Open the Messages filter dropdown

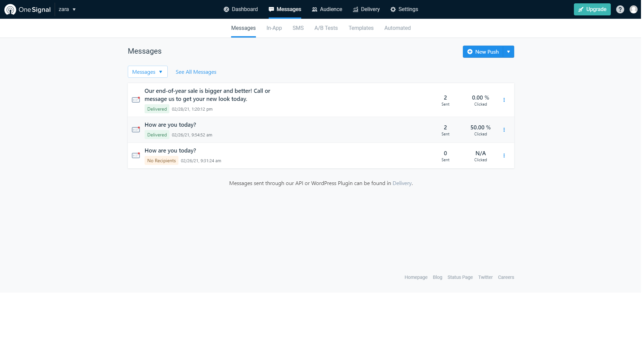[148, 72]
